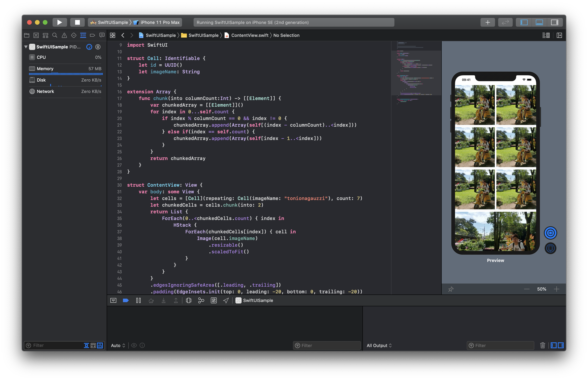Click ContentView.swift in the jump bar
Screen dimensions: 588x380
tap(249, 35)
